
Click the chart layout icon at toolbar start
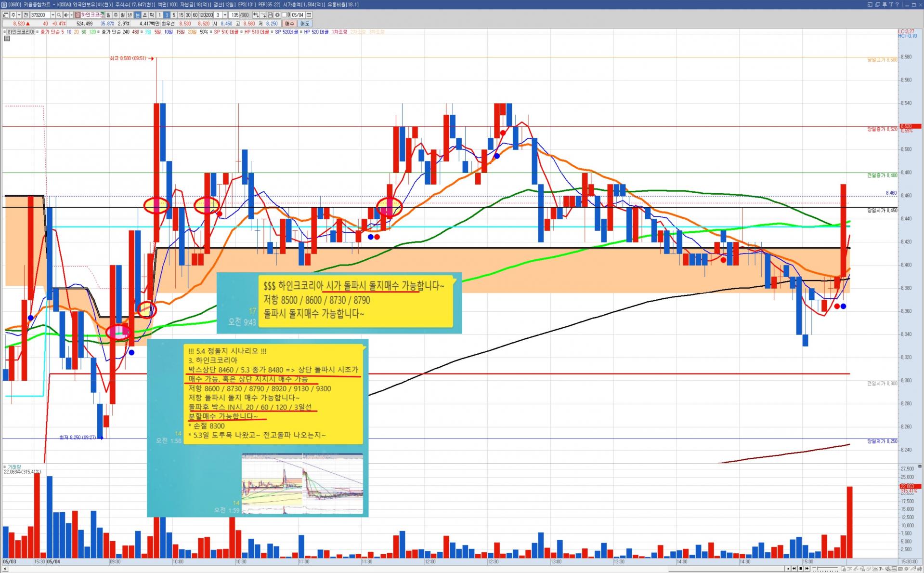6,15
